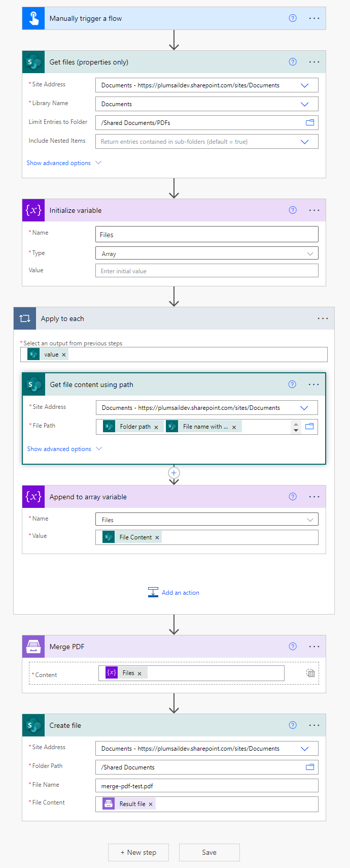Expand Library Name dropdown
Viewport: 350px width, 868px height.
point(304,104)
